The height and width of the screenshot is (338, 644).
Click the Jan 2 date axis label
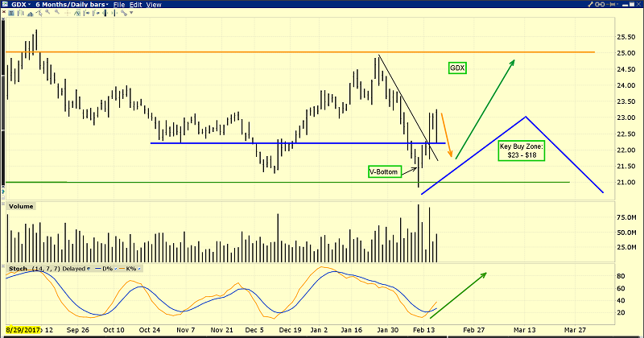(319, 330)
